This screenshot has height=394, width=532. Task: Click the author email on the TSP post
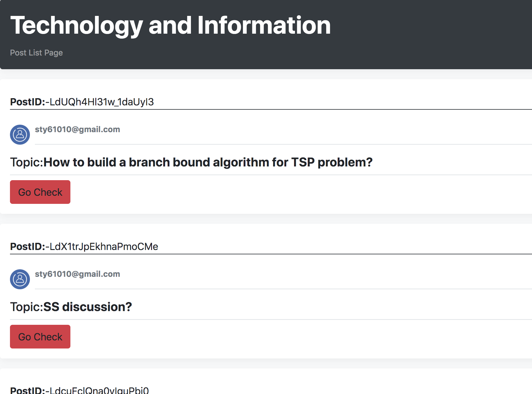(77, 129)
